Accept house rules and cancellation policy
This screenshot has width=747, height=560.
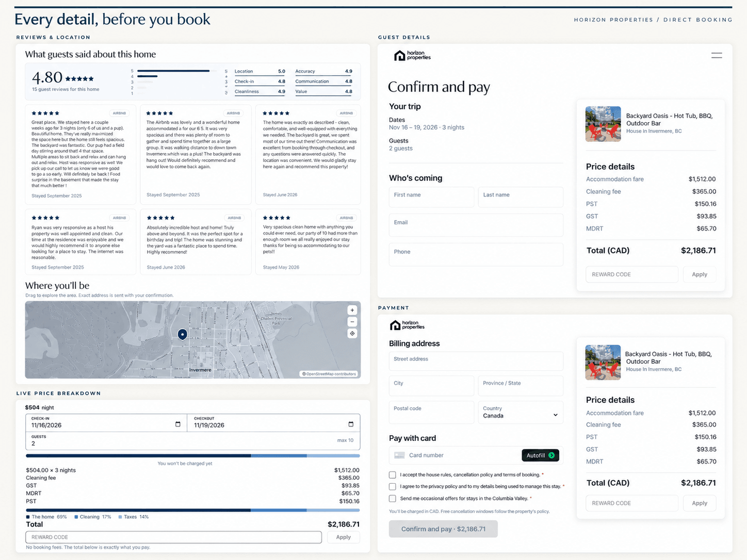tap(393, 475)
